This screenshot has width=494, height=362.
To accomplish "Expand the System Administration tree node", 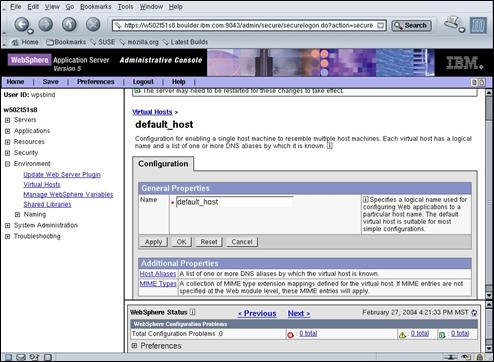I will coord(7,226).
